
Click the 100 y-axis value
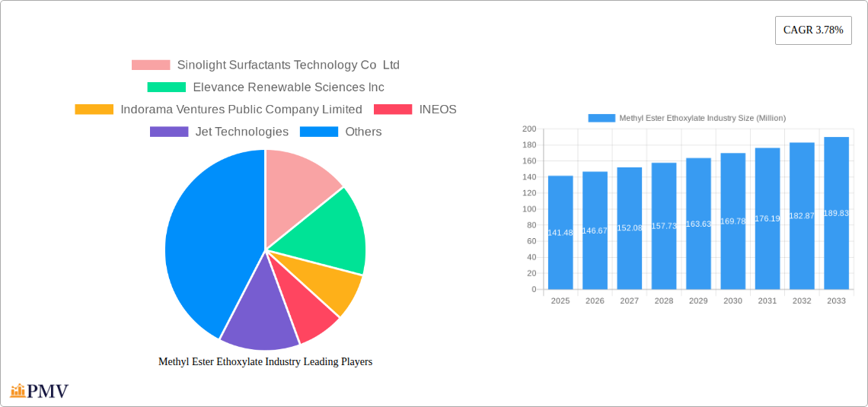click(529, 209)
